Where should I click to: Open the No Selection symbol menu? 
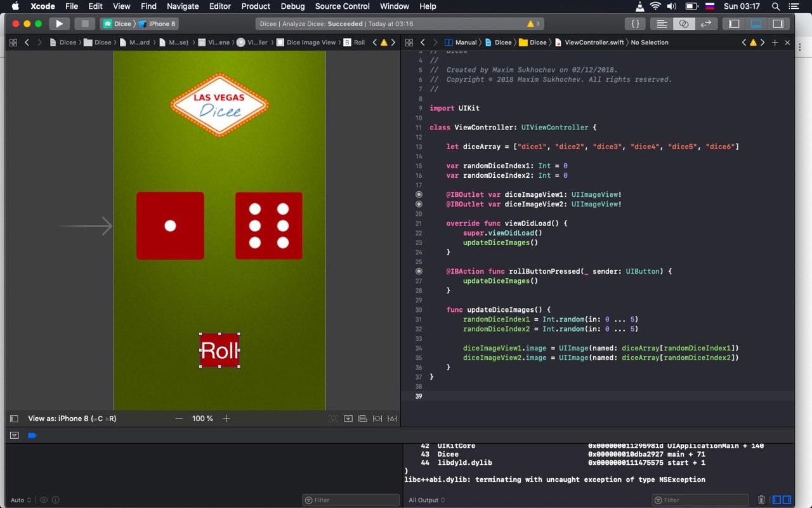650,43
